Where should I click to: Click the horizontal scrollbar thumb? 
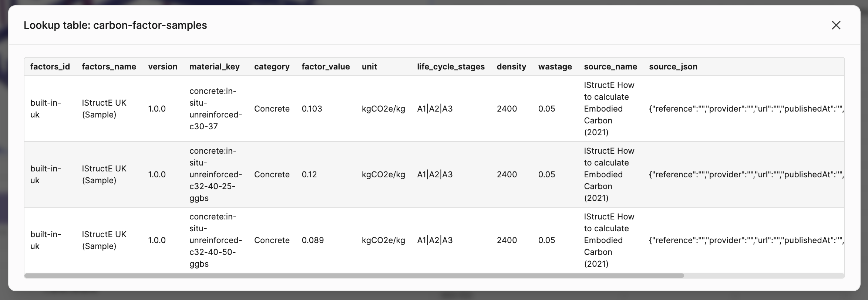click(x=354, y=276)
